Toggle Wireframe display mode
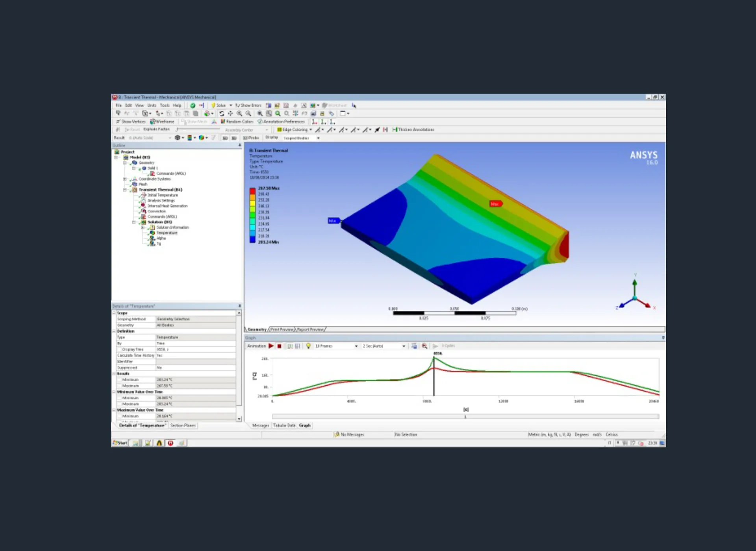Viewport: 756px width, 551px height. 162,122
